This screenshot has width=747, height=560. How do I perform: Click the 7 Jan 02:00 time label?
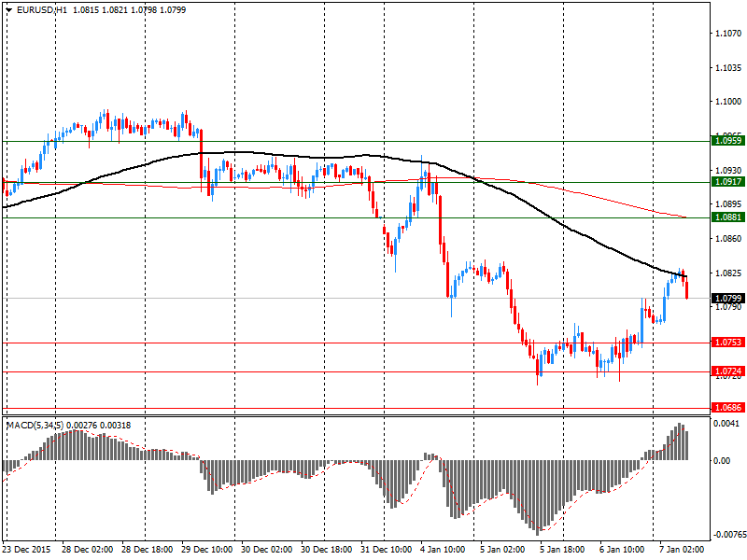point(682,550)
